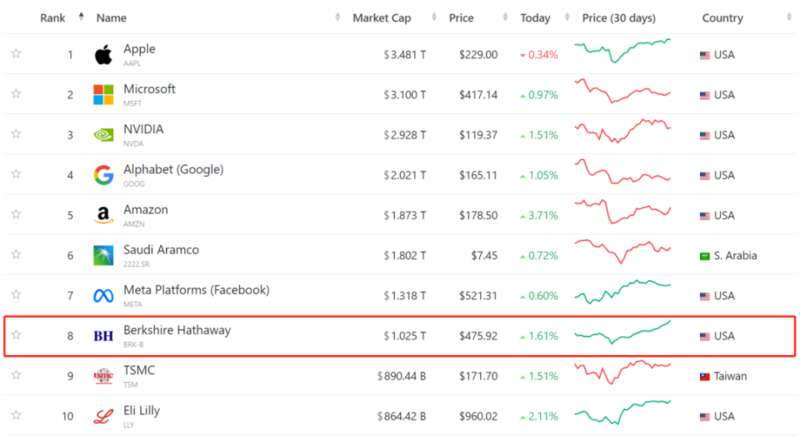Click the Saudi Aramco logo icon
The width and height of the screenshot is (800, 436).
104,255
